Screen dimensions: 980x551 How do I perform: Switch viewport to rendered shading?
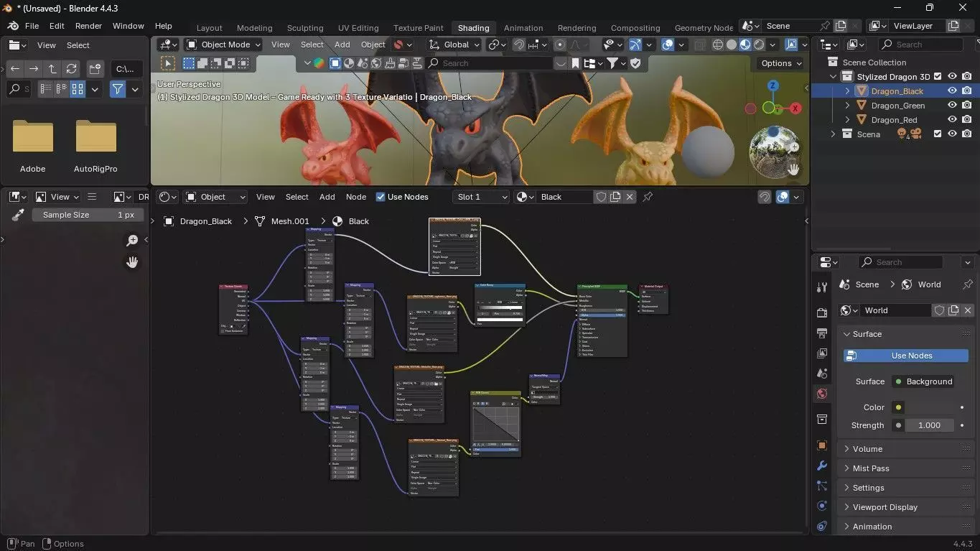coord(759,45)
